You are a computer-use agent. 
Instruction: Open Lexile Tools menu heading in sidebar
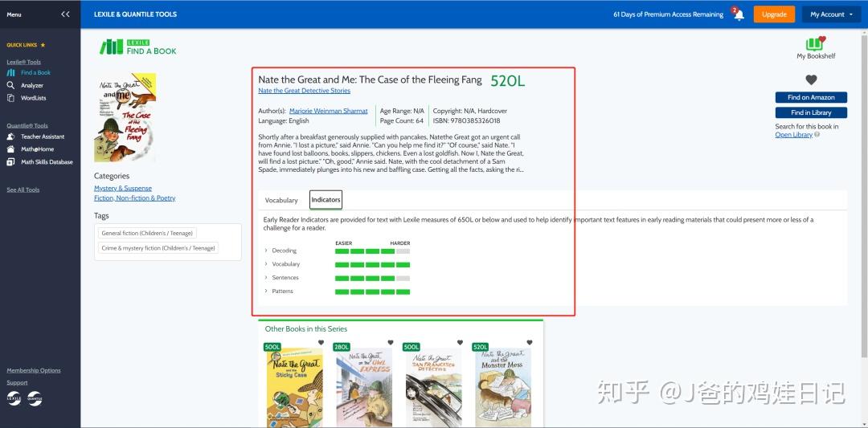(24, 62)
